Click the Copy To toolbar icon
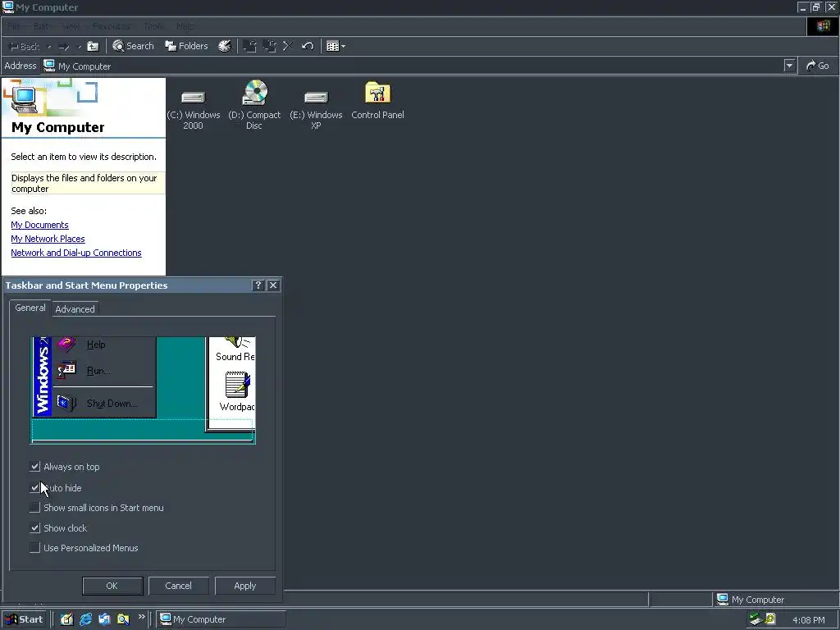The image size is (840, 630). [269, 46]
